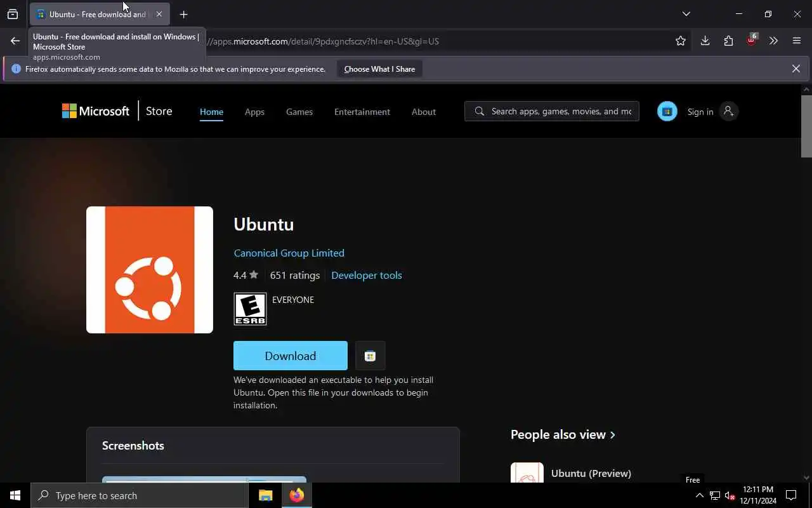This screenshot has width=812, height=508.
Task: Select the Entertainment navigation tab
Action: click(x=362, y=112)
